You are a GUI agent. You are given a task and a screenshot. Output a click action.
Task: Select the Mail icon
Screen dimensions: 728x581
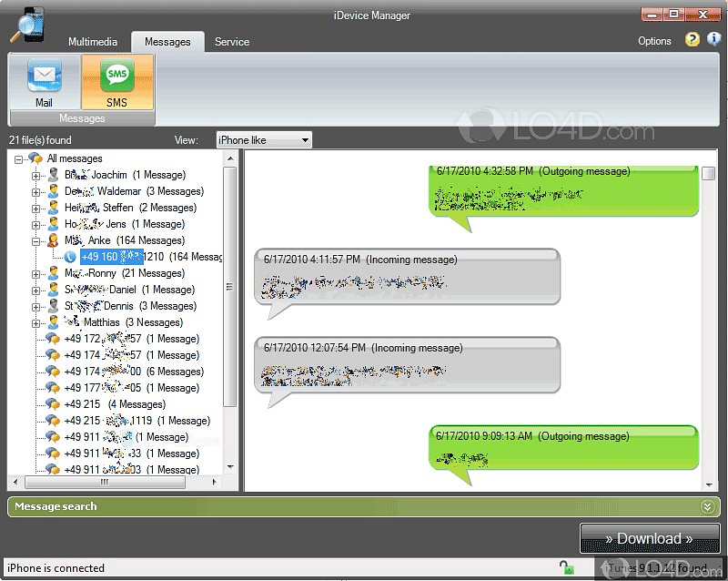[x=44, y=76]
